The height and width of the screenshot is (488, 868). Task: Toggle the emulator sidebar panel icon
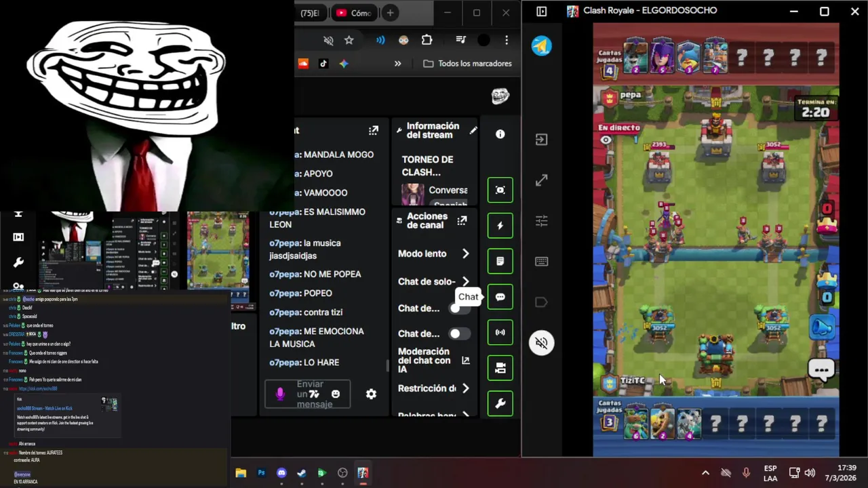click(541, 12)
